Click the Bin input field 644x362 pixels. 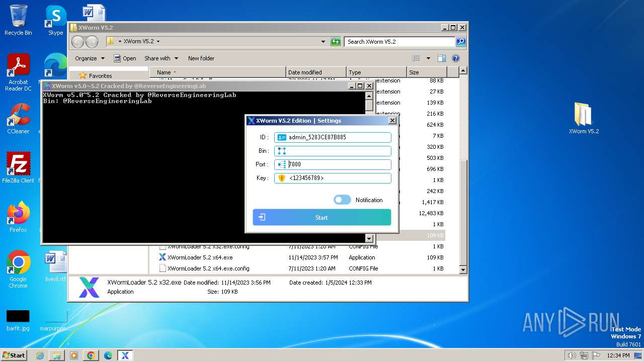tap(333, 151)
